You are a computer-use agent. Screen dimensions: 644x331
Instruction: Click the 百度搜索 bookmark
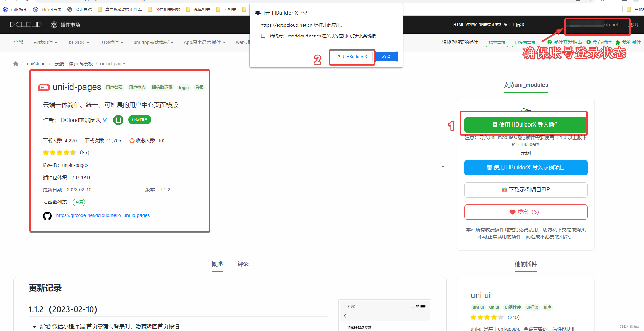(x=15, y=9)
